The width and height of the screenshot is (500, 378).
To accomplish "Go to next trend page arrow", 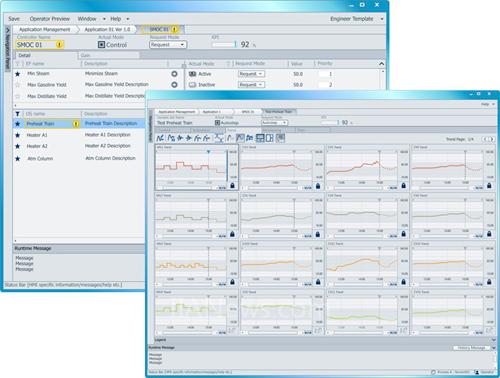I will click(492, 139).
